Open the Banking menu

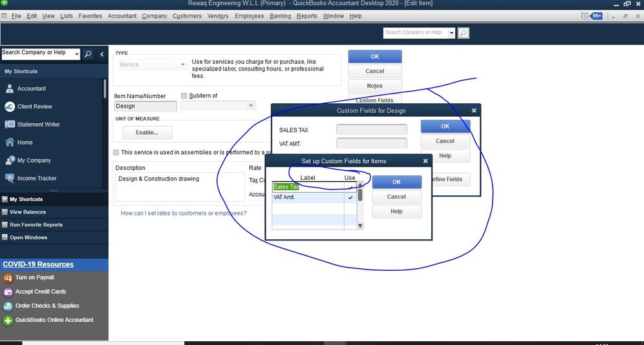[x=280, y=16]
